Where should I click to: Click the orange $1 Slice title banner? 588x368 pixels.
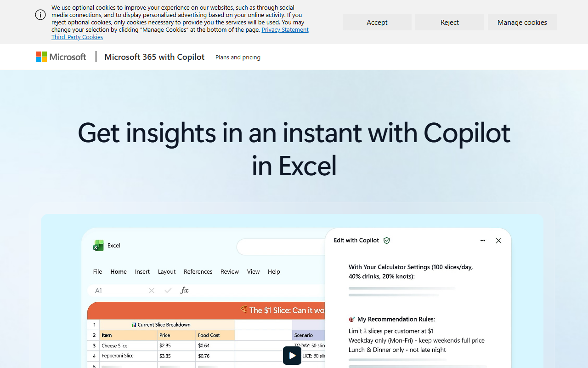(x=206, y=310)
